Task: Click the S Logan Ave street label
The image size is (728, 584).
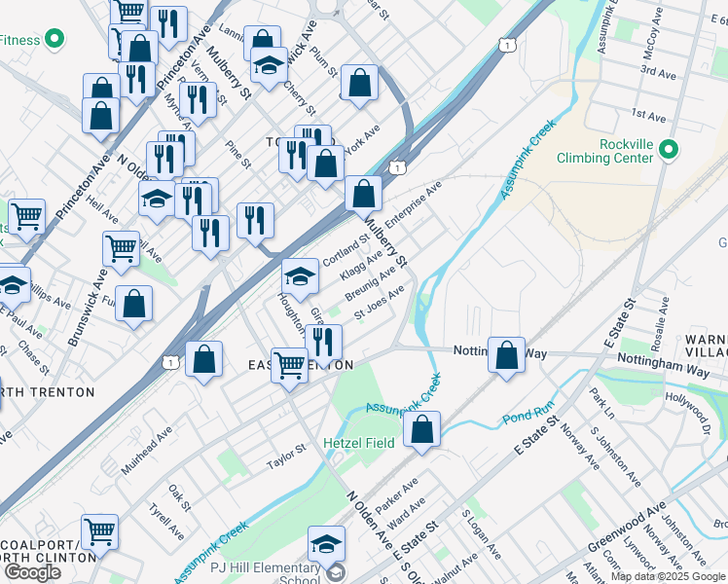Action: [x=481, y=534]
